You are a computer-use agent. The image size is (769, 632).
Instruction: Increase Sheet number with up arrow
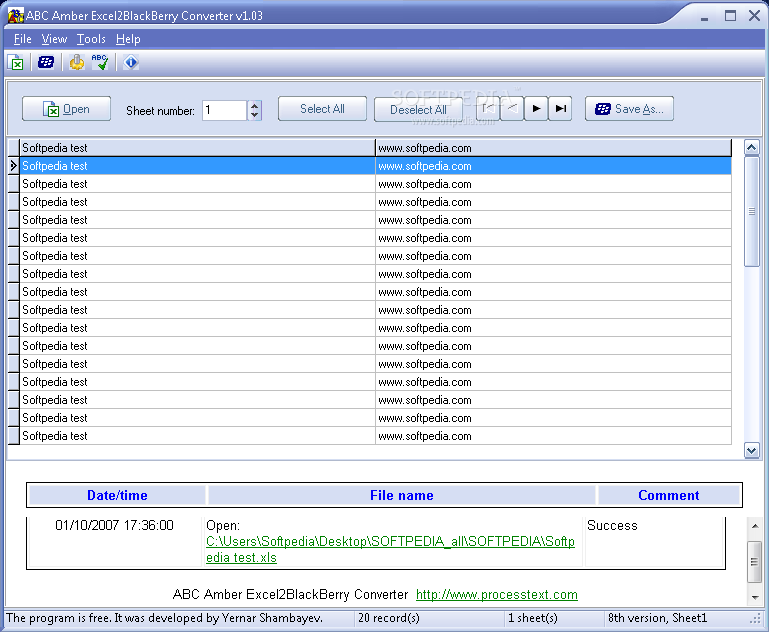pos(254,105)
